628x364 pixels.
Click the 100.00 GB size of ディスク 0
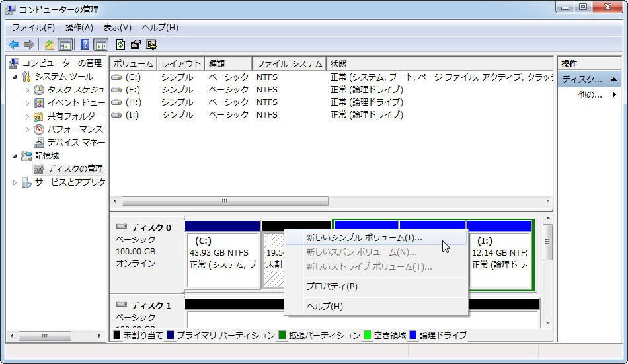pos(136,252)
